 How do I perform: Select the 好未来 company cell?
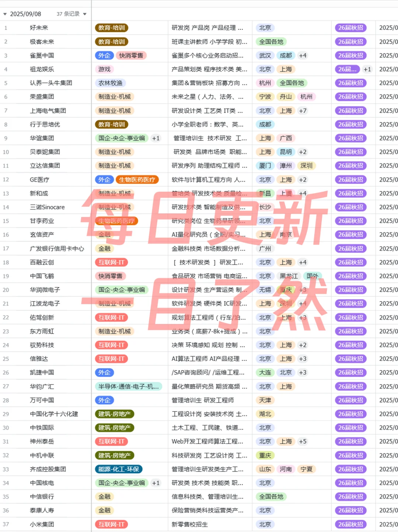coord(39,28)
